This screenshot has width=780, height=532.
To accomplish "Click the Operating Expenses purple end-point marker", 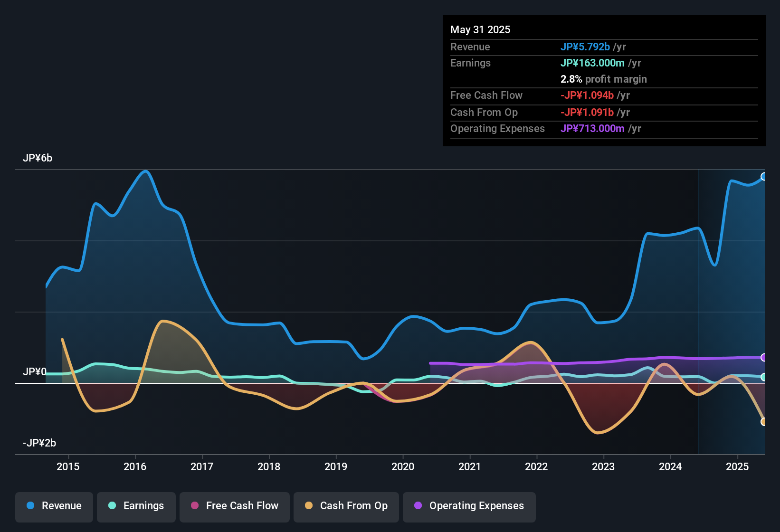I will 764,357.
